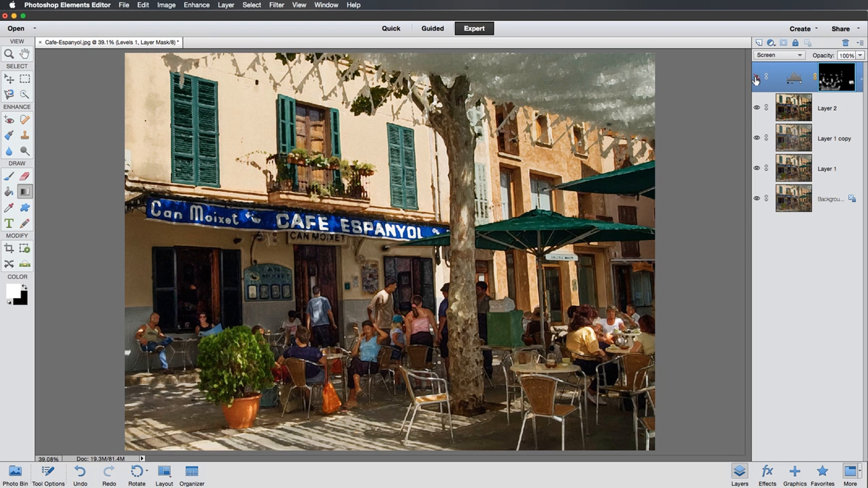The height and width of the screenshot is (488, 868).
Task: Expand the More panels dropdown arrow
Action: pos(860,471)
